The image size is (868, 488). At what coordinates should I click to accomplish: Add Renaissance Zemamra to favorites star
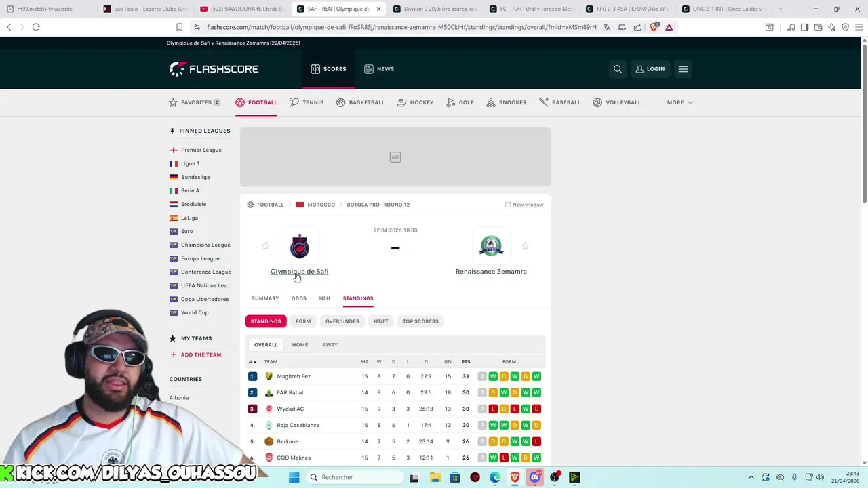point(525,246)
